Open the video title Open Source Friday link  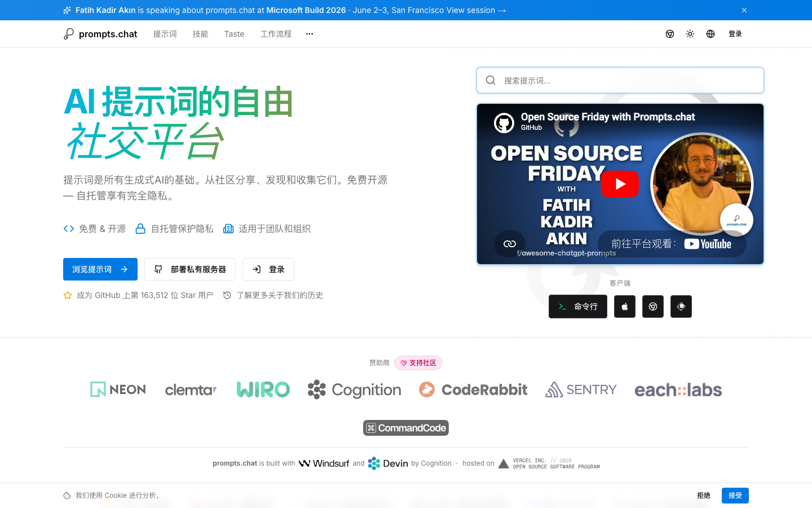(608, 117)
